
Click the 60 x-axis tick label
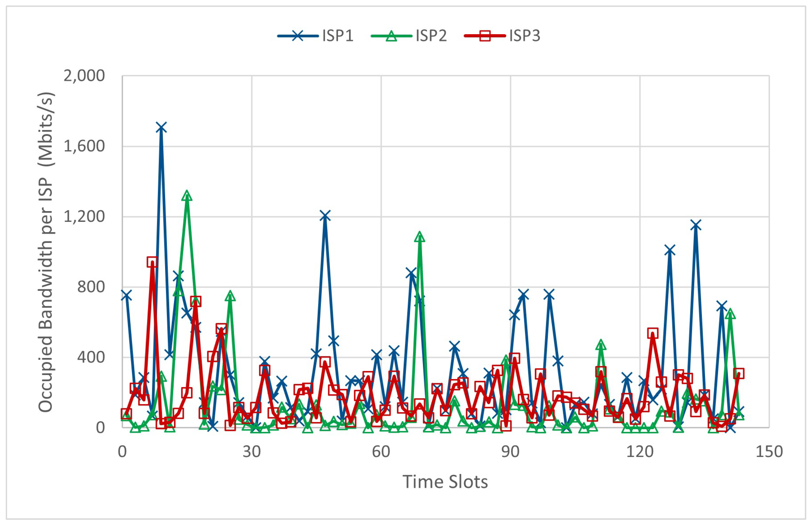click(381, 452)
